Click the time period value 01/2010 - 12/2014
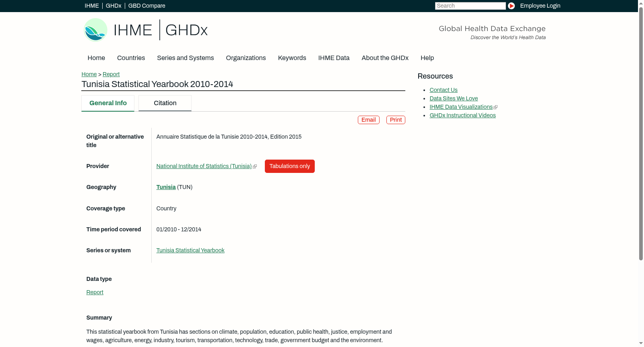This screenshot has width=644, height=347. [x=179, y=229]
